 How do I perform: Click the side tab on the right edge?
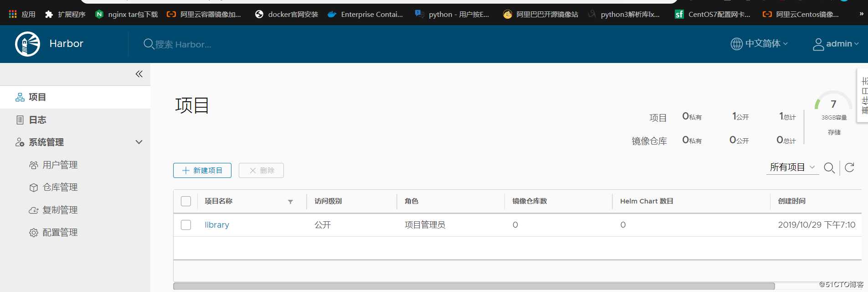[x=863, y=96]
